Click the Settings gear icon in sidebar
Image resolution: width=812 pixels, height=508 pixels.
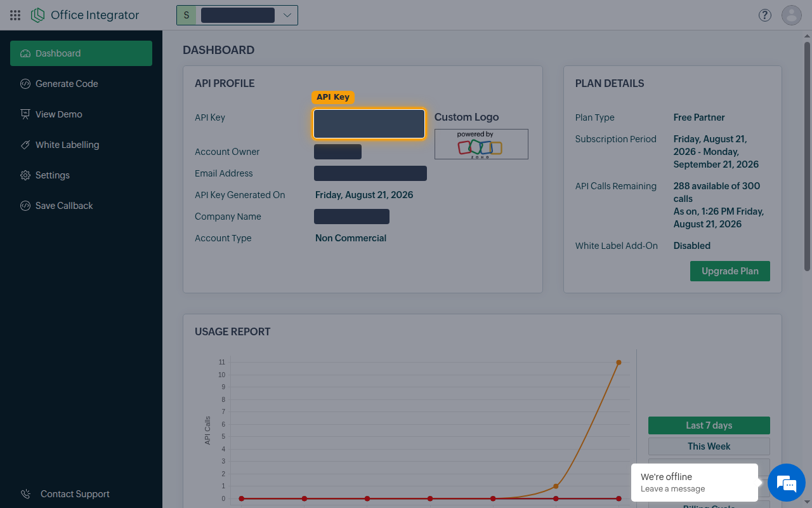pyautogui.click(x=25, y=175)
